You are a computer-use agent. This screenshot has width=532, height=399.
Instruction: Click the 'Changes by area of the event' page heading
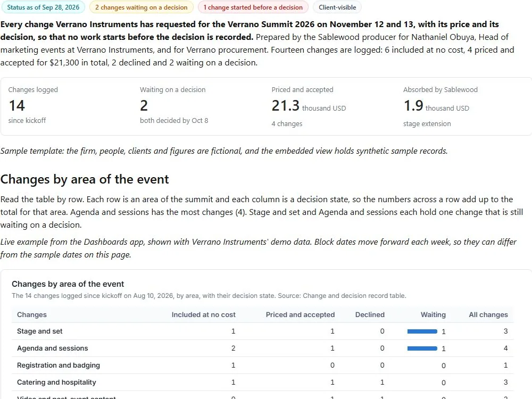pos(85,179)
